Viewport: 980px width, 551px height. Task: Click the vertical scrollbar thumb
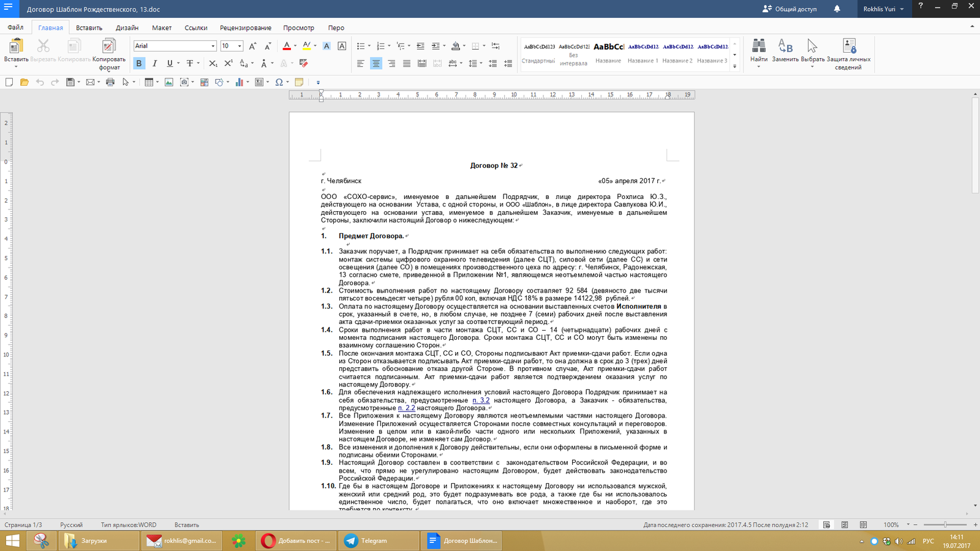tap(975, 146)
